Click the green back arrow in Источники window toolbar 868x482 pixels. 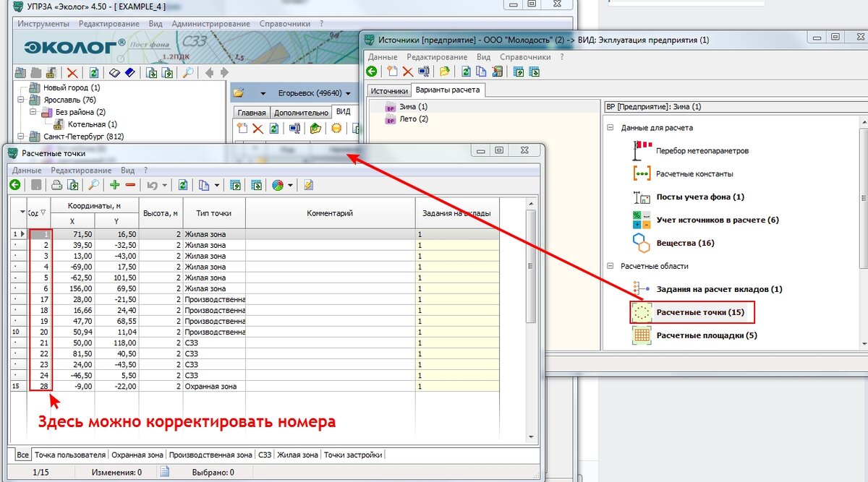click(372, 71)
